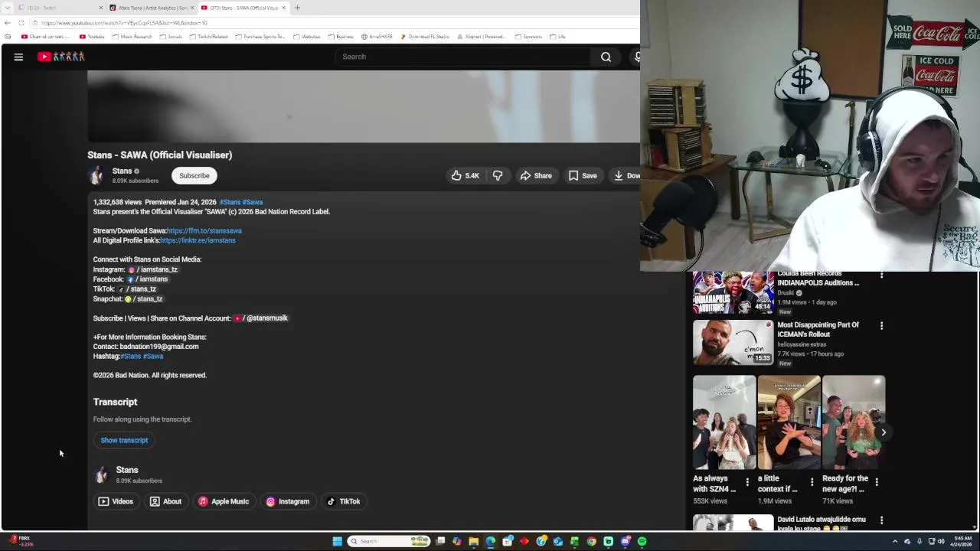Click the browser address bar URL
980x551 pixels.
coord(123,23)
